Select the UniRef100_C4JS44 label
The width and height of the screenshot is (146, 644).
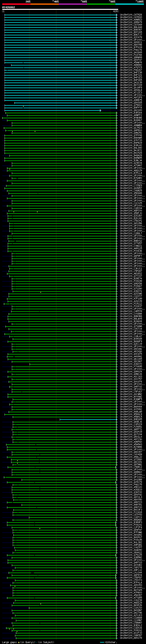131,573
